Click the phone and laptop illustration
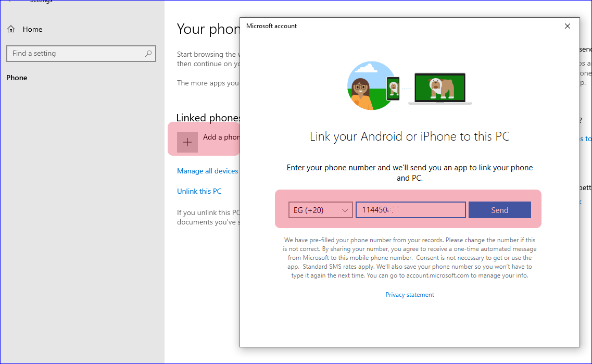Viewport: 592px width, 364px height. [x=409, y=86]
